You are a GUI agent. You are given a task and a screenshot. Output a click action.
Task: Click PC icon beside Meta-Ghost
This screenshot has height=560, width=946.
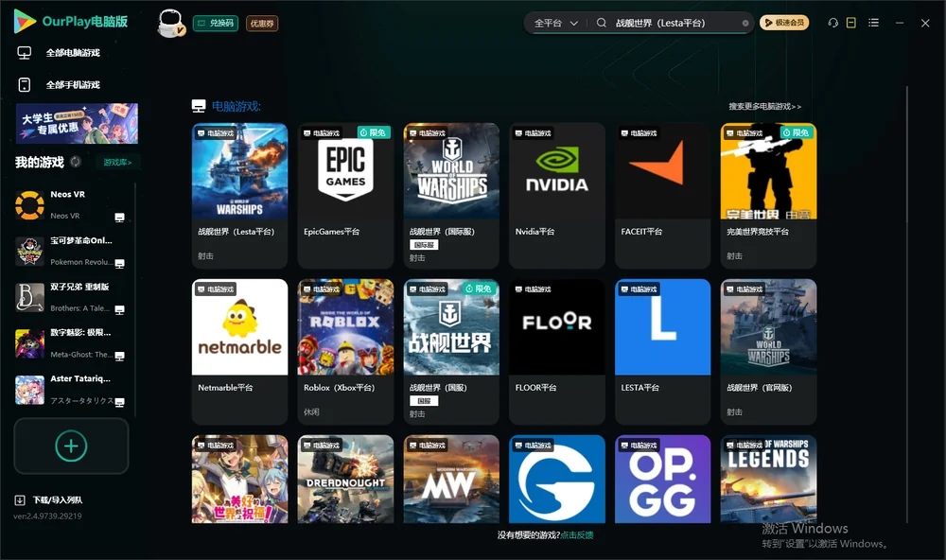click(x=119, y=356)
